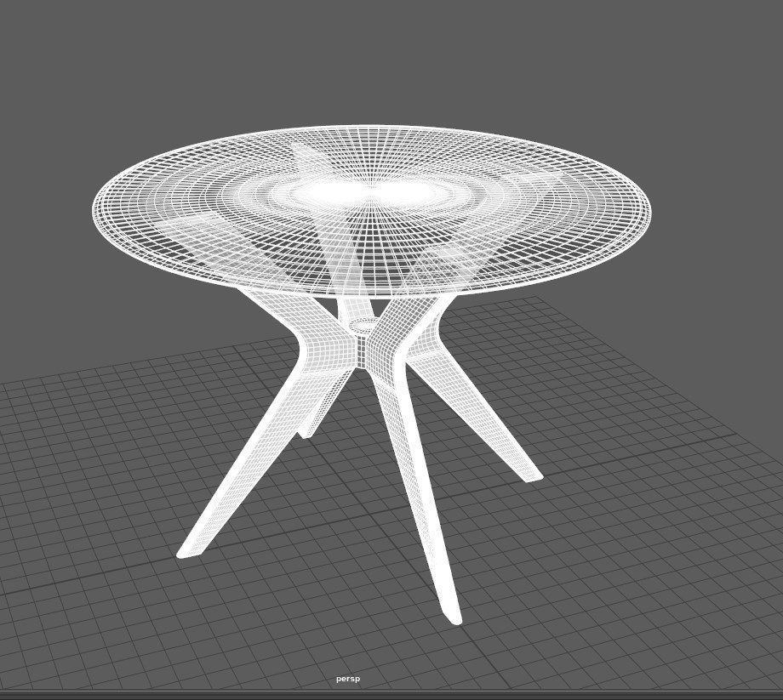Click the "persp" camera label

(347, 679)
